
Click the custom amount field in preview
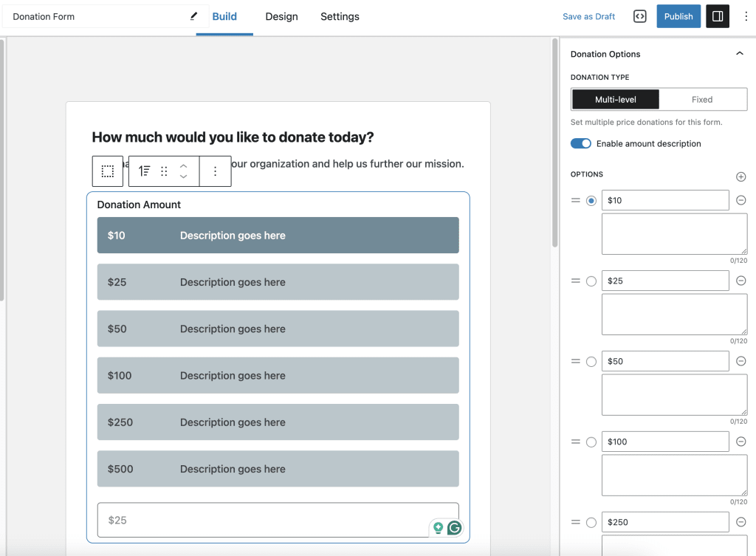click(x=278, y=520)
